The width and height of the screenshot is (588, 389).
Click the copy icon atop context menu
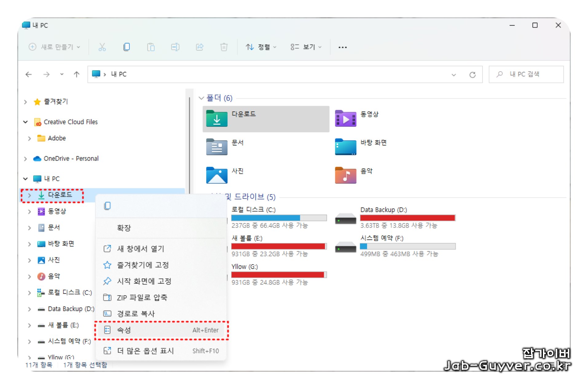pos(108,206)
